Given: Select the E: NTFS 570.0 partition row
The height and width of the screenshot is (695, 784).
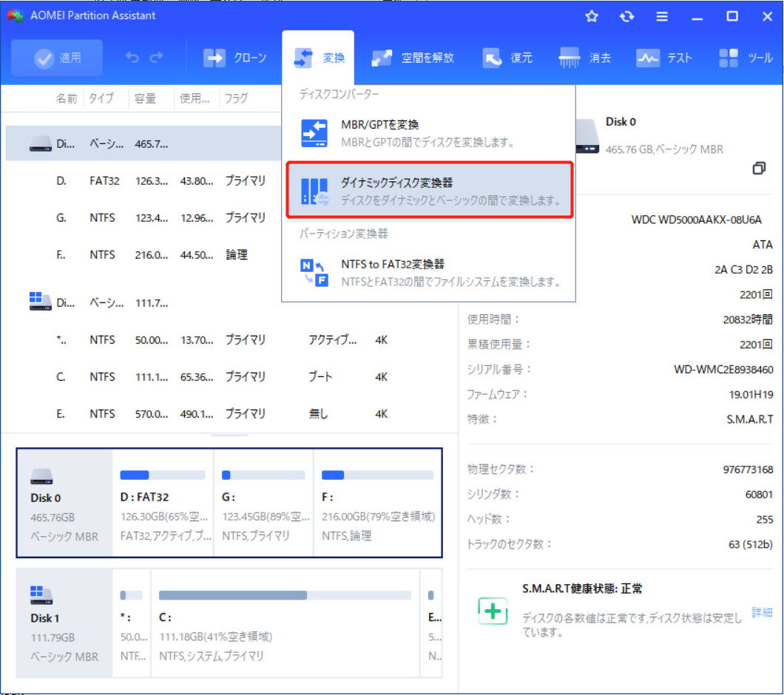Looking at the screenshot, I should (x=230, y=413).
